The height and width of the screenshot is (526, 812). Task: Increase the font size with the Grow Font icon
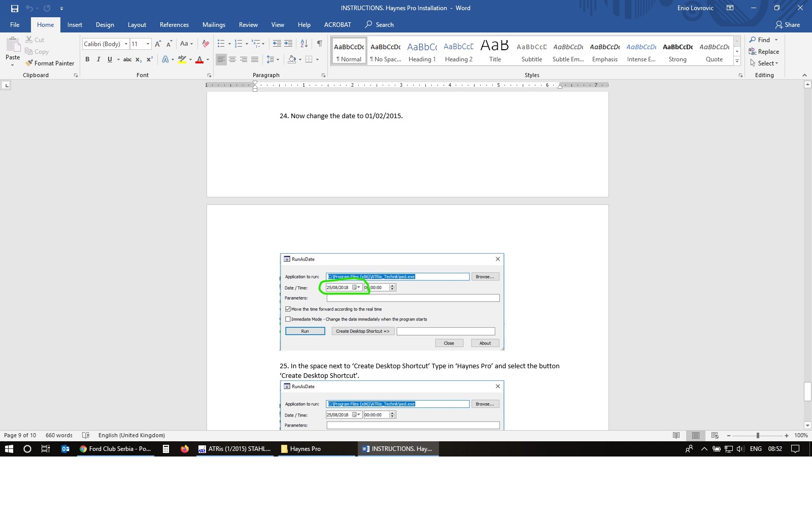click(x=158, y=44)
